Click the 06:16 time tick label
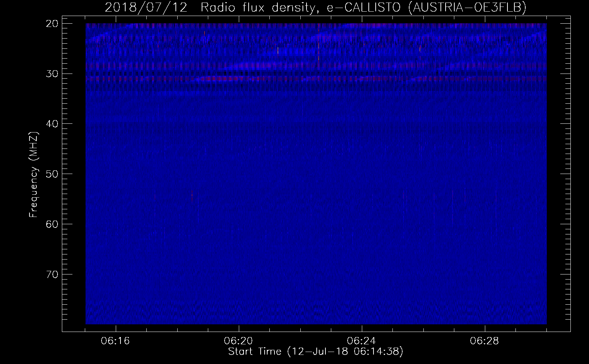 click(116, 341)
